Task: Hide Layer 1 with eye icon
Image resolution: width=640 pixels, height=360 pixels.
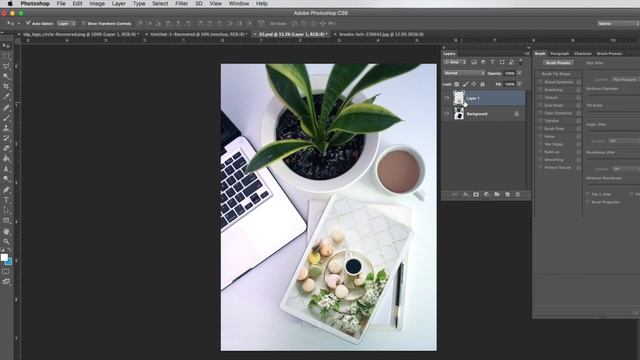Action: coord(447,98)
